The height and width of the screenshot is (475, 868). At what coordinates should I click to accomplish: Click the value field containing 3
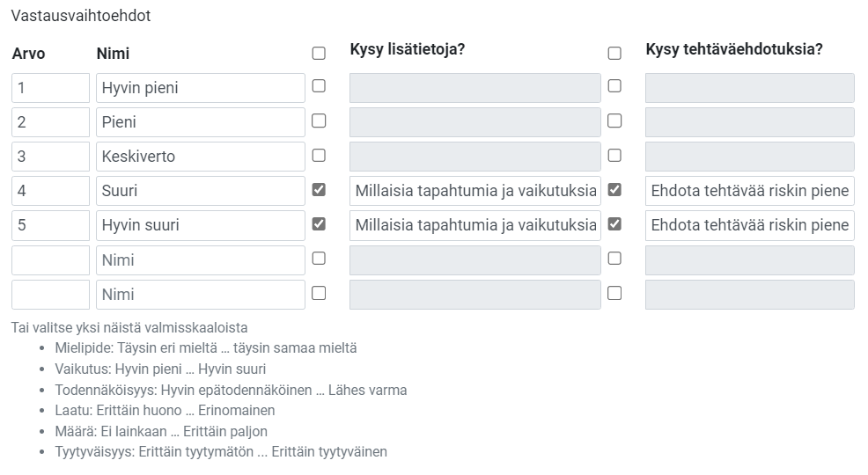(x=51, y=157)
